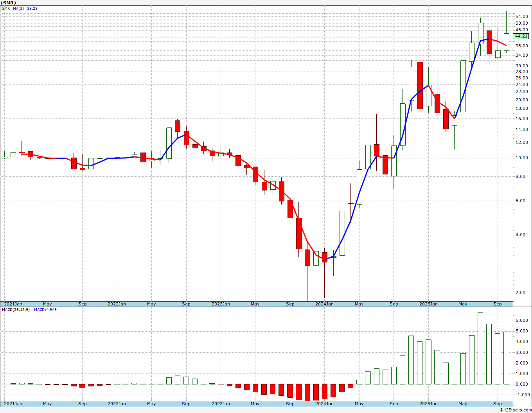
Task: Click 2021Jan on the price chart date axis
Action: (13, 304)
